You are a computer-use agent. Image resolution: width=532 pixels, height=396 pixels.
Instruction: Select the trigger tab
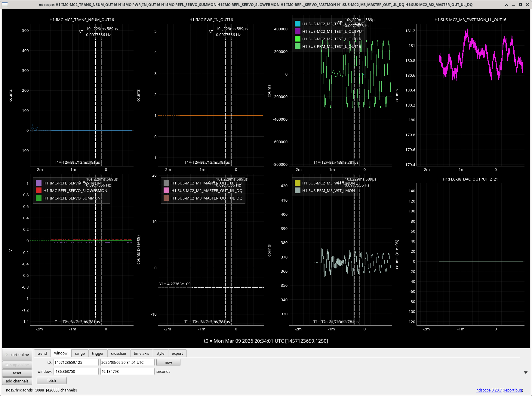[x=98, y=353]
